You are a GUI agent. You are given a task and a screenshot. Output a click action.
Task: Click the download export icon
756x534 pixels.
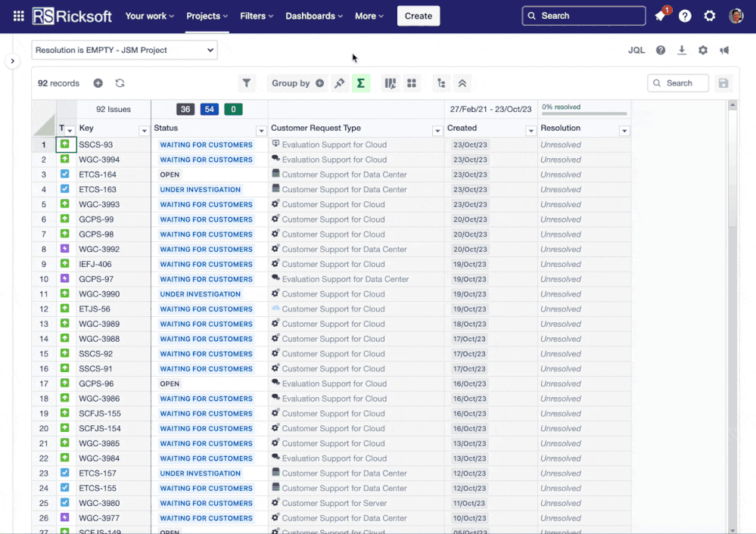coord(682,50)
